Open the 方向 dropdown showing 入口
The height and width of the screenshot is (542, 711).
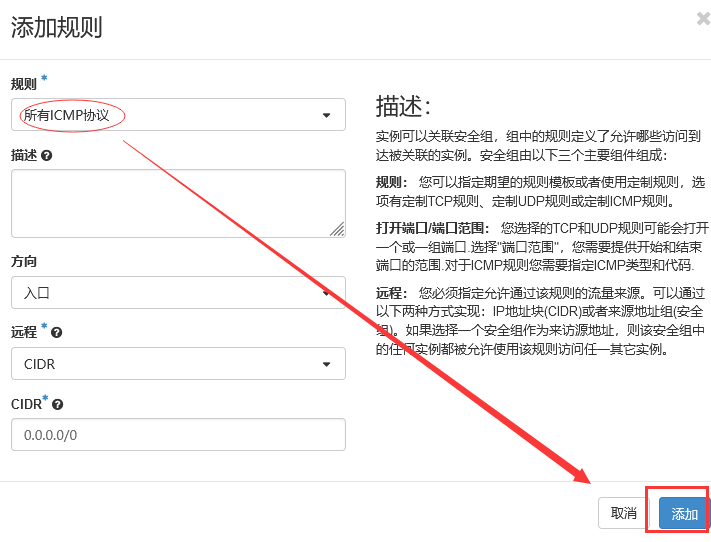178,293
